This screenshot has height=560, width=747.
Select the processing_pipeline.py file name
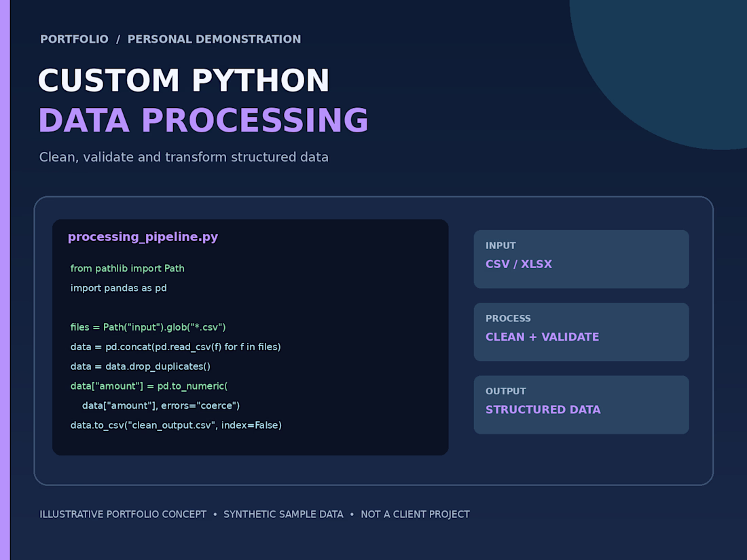coord(143,237)
